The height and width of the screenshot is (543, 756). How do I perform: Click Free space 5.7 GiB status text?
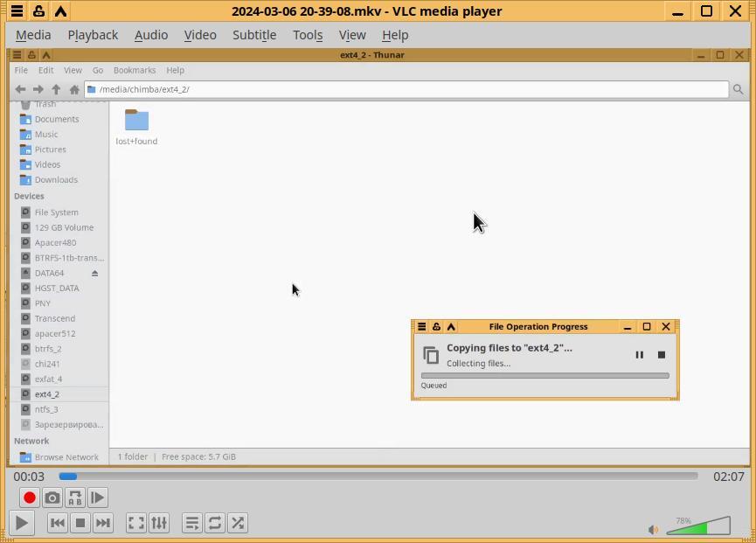[x=198, y=456]
